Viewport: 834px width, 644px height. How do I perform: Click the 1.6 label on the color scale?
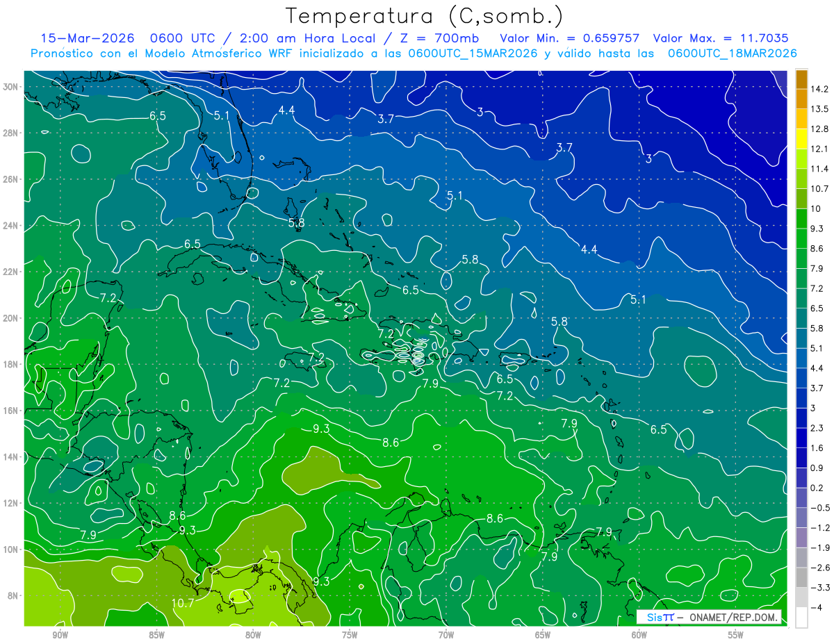pyautogui.click(x=817, y=448)
